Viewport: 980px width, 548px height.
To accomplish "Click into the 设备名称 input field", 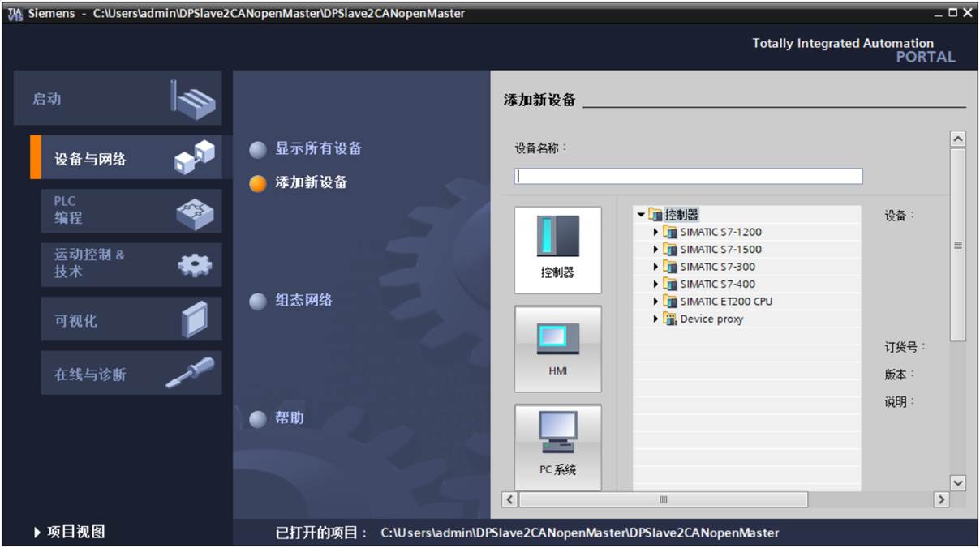I will click(x=688, y=176).
